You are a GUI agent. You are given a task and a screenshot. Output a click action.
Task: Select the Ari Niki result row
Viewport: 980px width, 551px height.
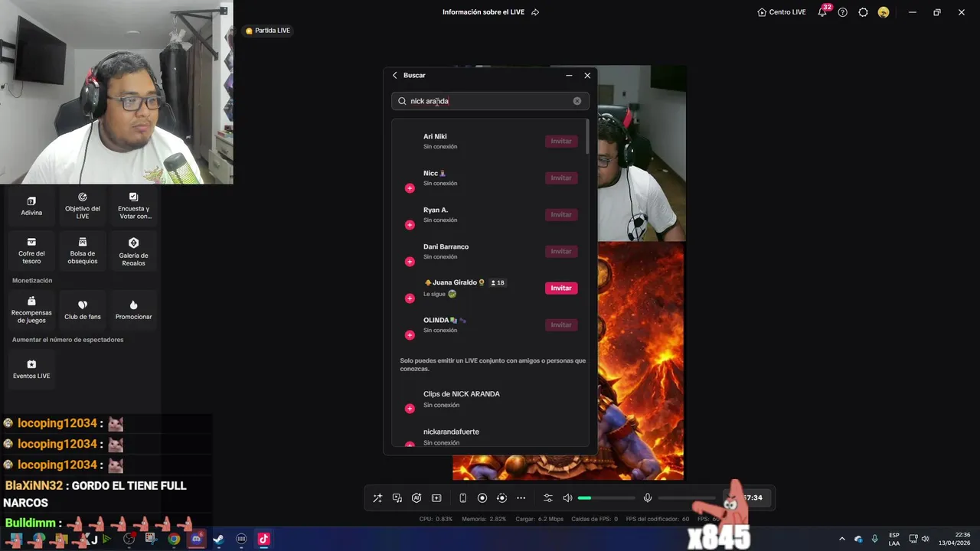coord(490,141)
